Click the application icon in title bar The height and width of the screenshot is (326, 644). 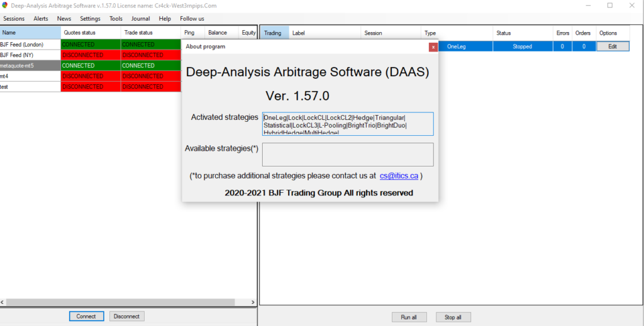tap(5, 5)
